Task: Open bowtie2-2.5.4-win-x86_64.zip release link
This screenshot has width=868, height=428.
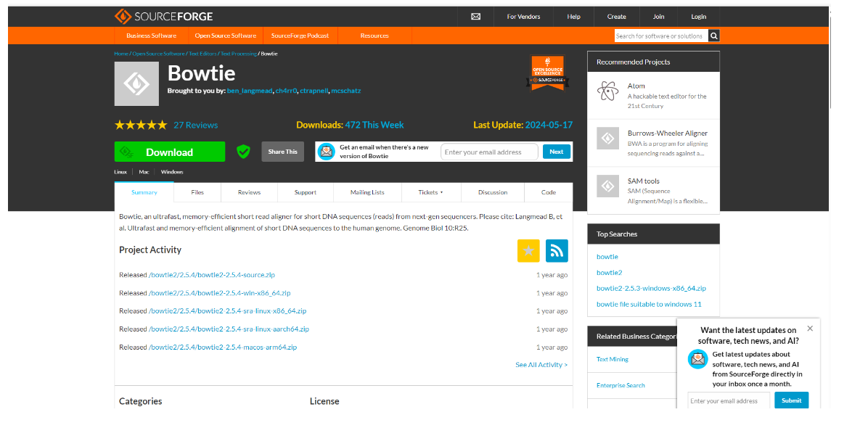Action: (x=220, y=293)
